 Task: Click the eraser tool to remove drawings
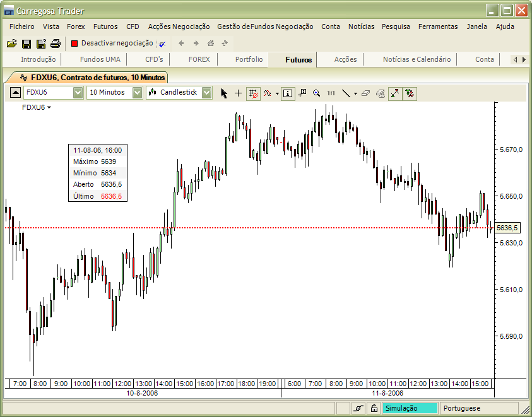click(x=365, y=93)
